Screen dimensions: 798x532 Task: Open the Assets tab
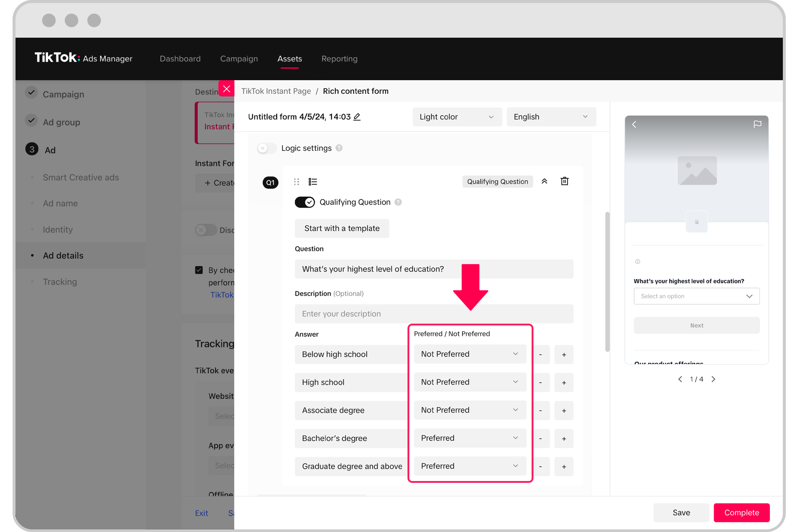pyautogui.click(x=289, y=58)
